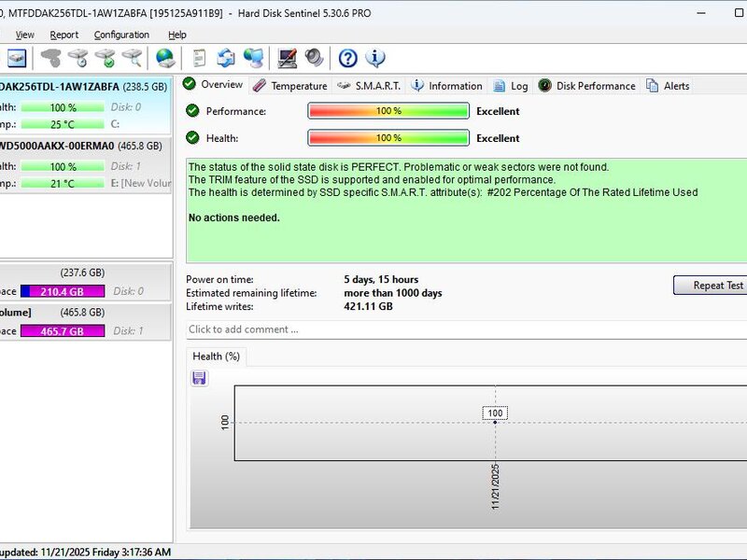Image resolution: width=747 pixels, height=560 pixels.
Task: Click the 'Click to add comment' field
Action: pyautogui.click(x=462, y=329)
